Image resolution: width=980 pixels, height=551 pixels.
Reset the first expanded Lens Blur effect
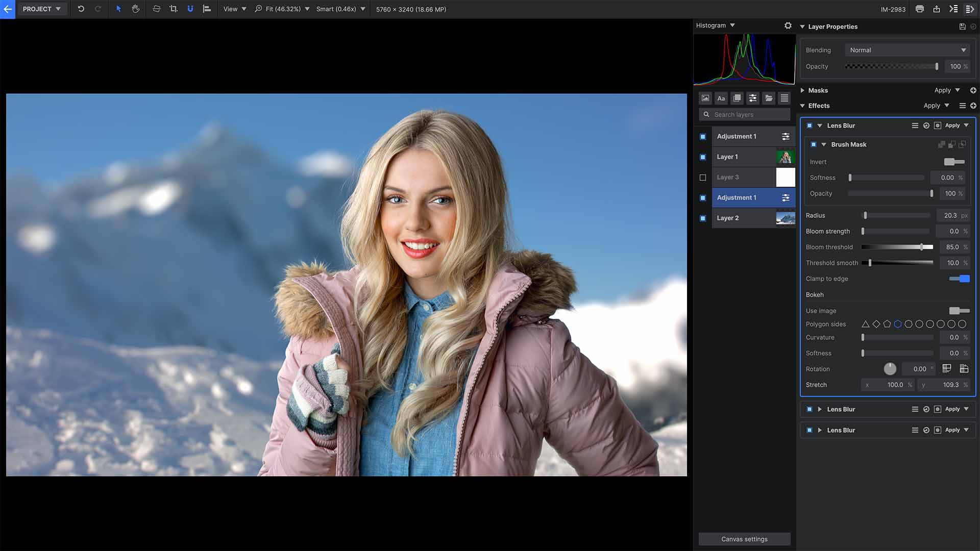[x=926, y=126]
